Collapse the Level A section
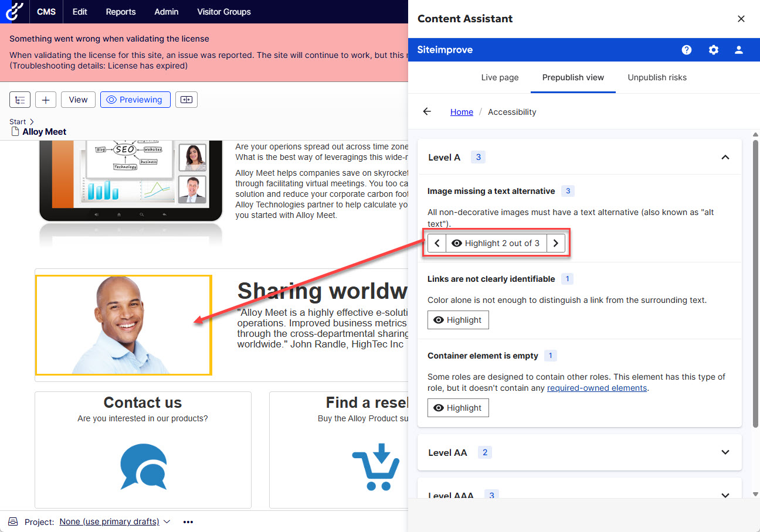The width and height of the screenshot is (760, 532). tap(725, 156)
